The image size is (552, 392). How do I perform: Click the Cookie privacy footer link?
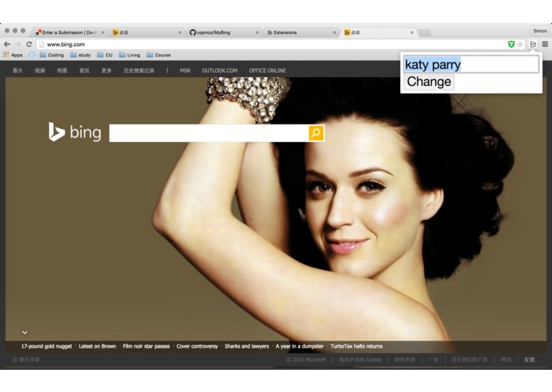[x=360, y=359]
